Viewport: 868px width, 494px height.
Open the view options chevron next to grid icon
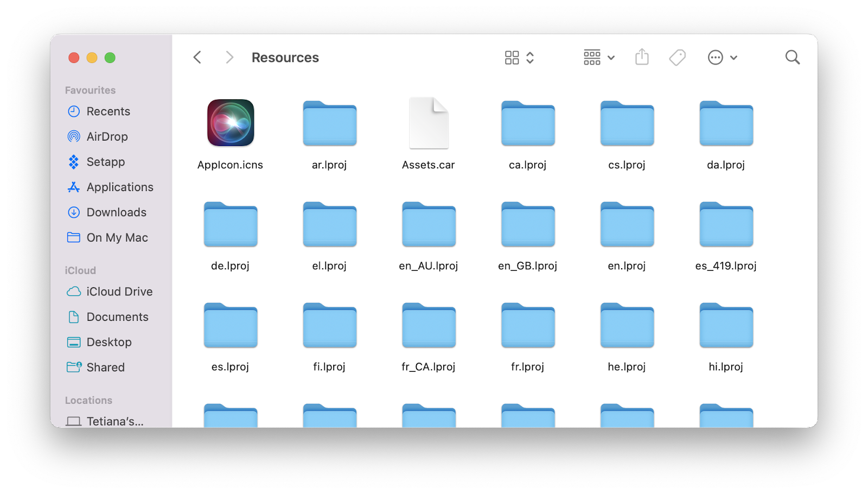[530, 57]
